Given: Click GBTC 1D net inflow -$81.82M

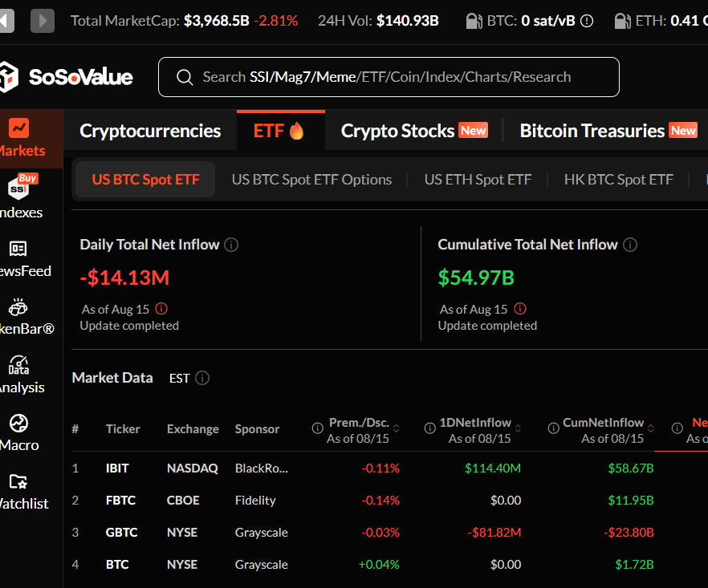Looking at the screenshot, I should point(494,533).
